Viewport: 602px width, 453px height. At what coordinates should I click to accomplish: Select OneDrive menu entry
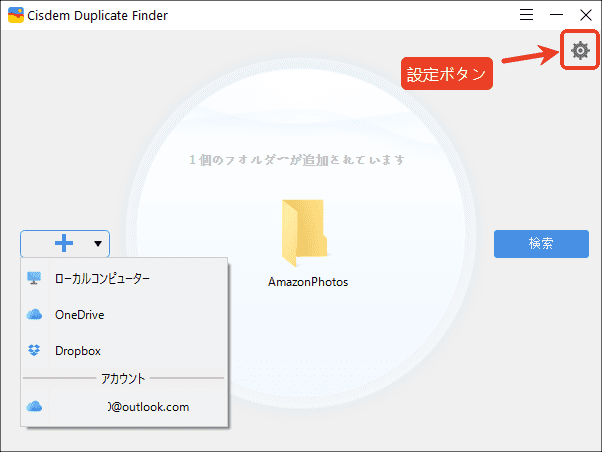[x=124, y=314]
